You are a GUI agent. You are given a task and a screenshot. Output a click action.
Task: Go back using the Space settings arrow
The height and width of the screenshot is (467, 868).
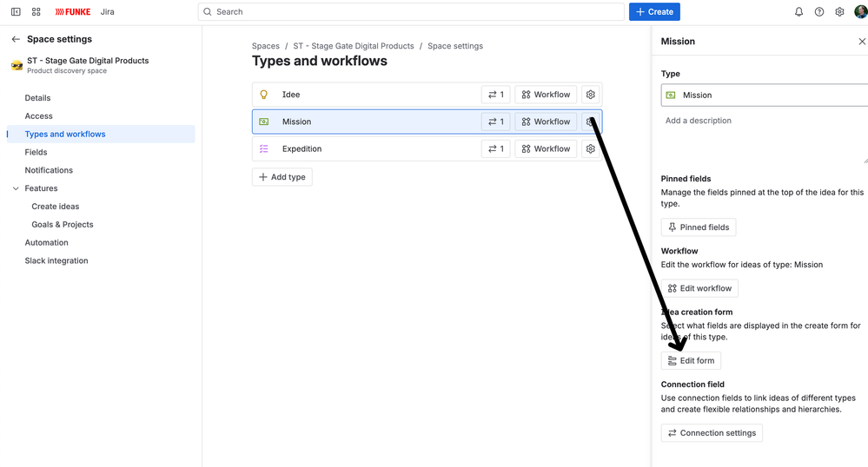pyautogui.click(x=16, y=39)
